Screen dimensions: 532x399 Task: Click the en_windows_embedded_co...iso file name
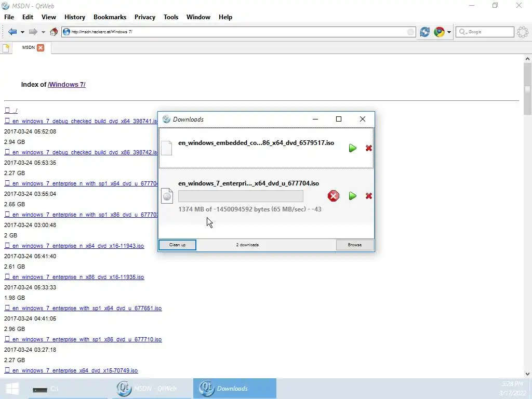(x=256, y=143)
